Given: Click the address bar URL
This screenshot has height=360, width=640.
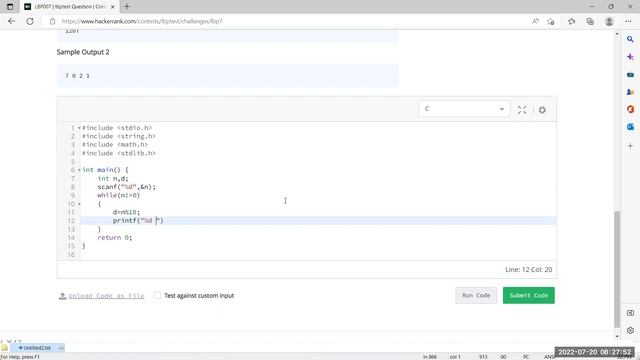Looking at the screenshot, I should click(142, 21).
